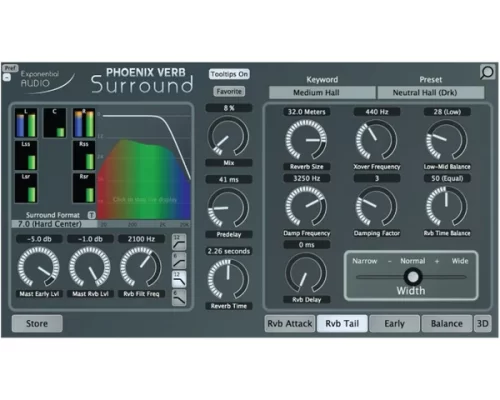The width and height of the screenshot is (500, 400).
Task: Select the 6 dB low-cut filter shape icon
Action: click(179, 261)
